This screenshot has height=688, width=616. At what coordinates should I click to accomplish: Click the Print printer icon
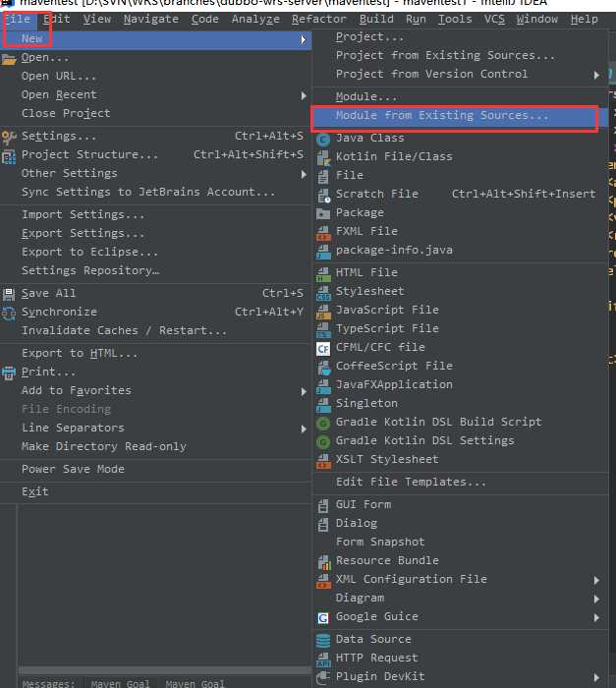coord(8,373)
